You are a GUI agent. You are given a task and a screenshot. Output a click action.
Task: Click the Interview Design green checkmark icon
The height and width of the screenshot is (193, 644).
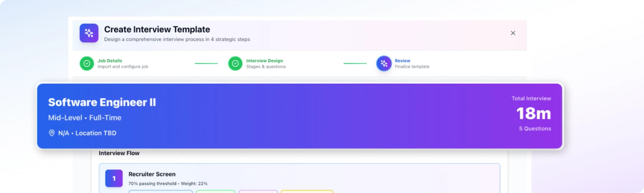[235, 63]
